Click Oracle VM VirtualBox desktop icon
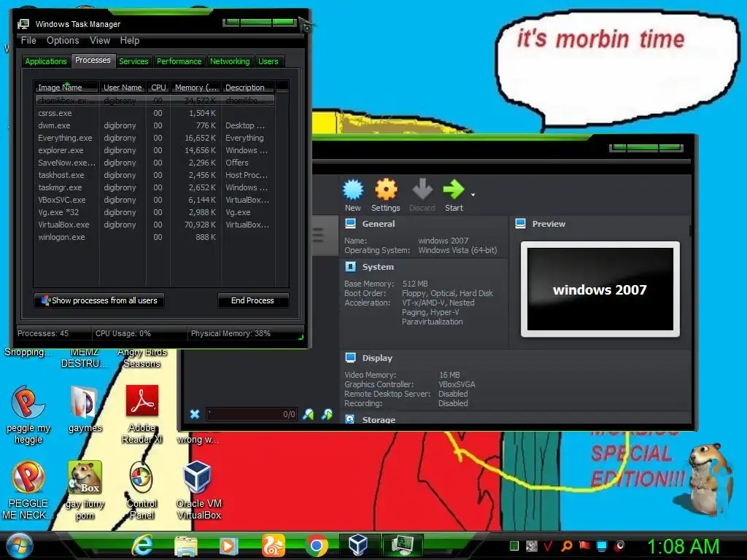This screenshot has height=560, width=747. click(198, 491)
